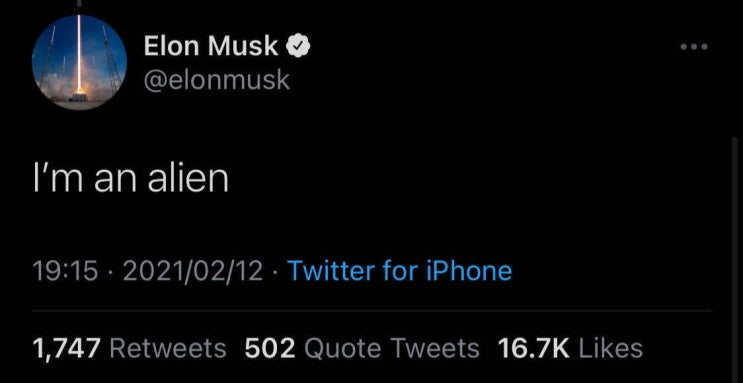Click the "Retweets" label text
This screenshot has width=743, height=383.
(168, 348)
